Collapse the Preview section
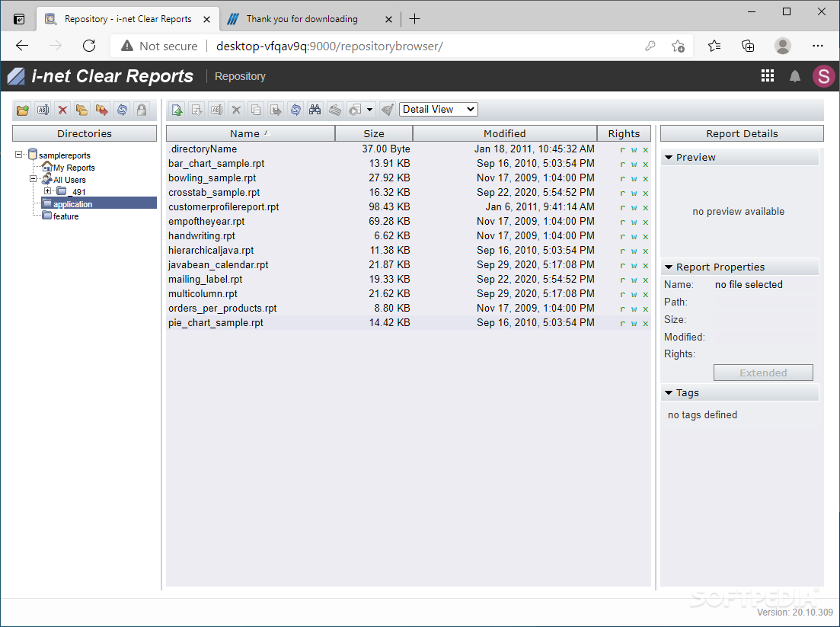Image resolution: width=840 pixels, height=627 pixels. click(669, 157)
